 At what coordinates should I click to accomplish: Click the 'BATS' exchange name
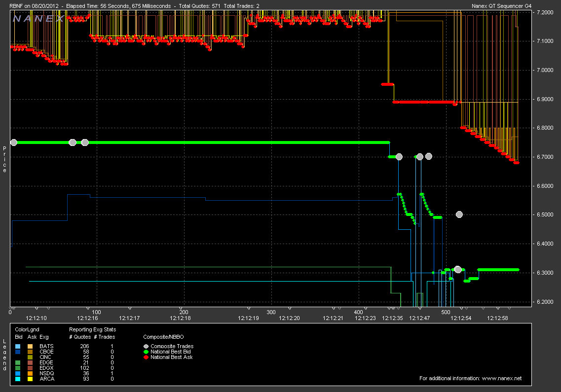(x=46, y=346)
